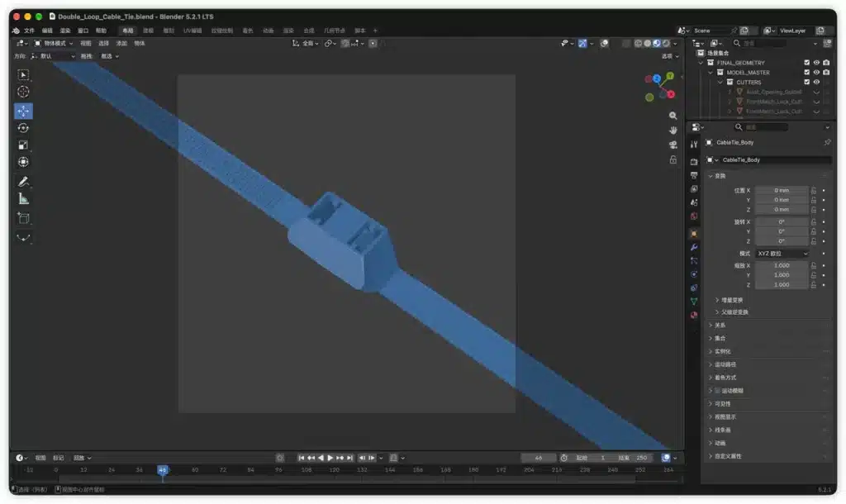Click the Blender logo menu icon
Viewport: 846px width, 504px height.
coord(16,31)
